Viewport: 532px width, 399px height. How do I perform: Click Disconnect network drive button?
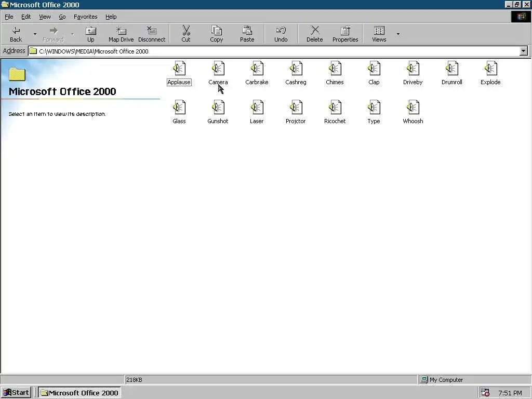coord(152,34)
